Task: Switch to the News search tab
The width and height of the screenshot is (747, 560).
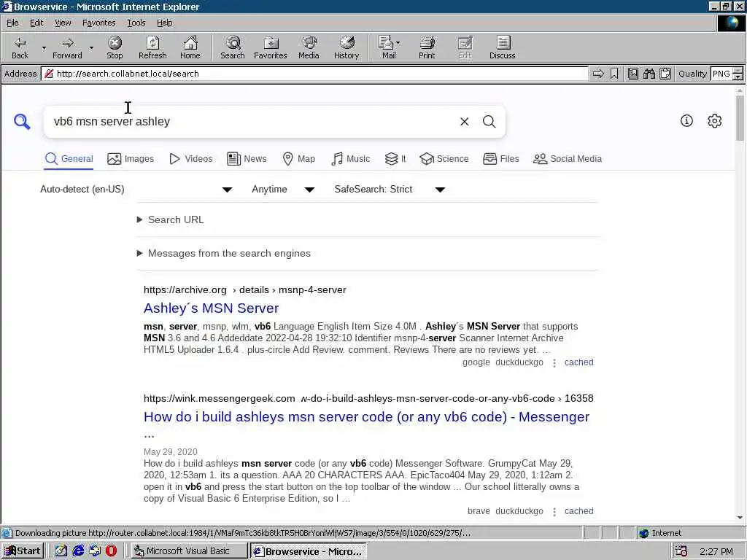Action: click(x=247, y=158)
